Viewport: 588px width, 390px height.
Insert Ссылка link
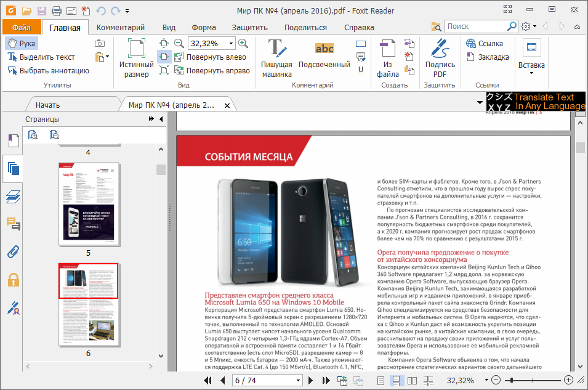tap(484, 44)
